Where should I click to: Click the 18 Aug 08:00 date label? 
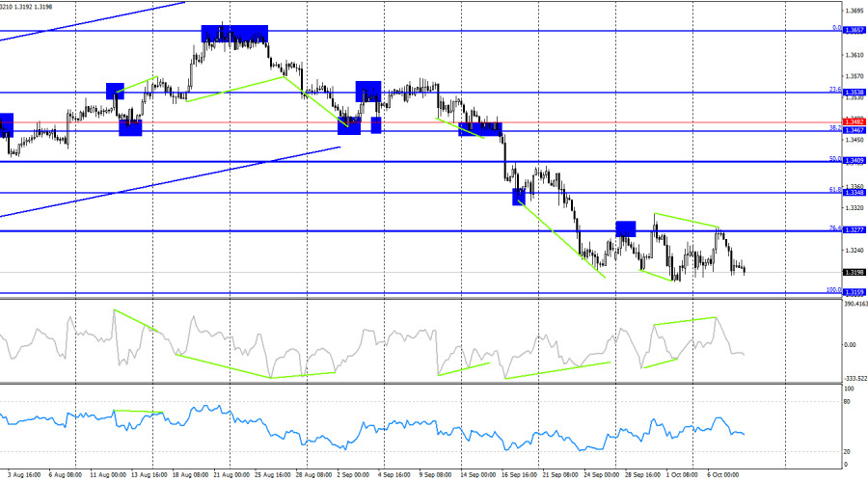190,475
